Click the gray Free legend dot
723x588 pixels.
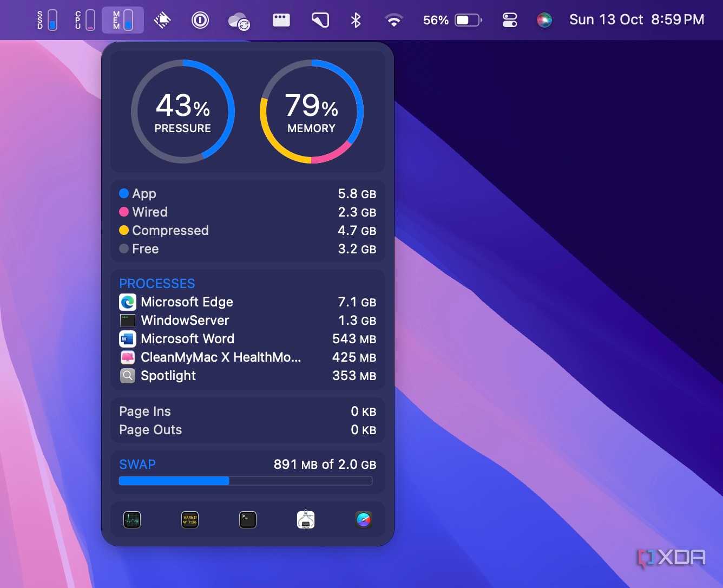coord(124,249)
